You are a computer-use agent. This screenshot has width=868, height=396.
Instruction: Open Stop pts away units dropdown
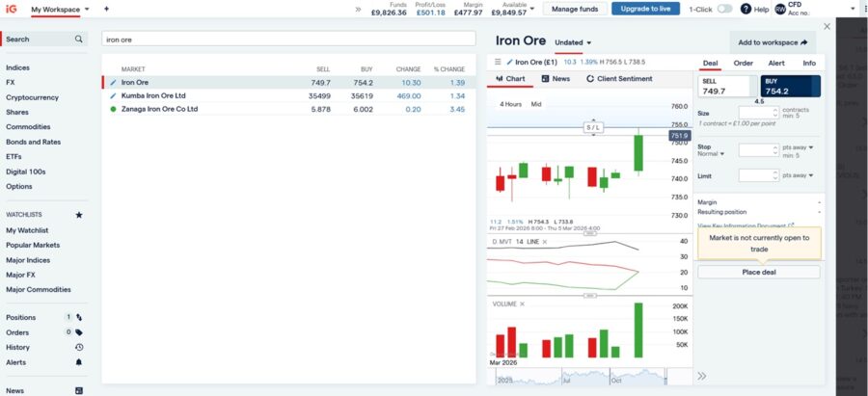coord(798,147)
